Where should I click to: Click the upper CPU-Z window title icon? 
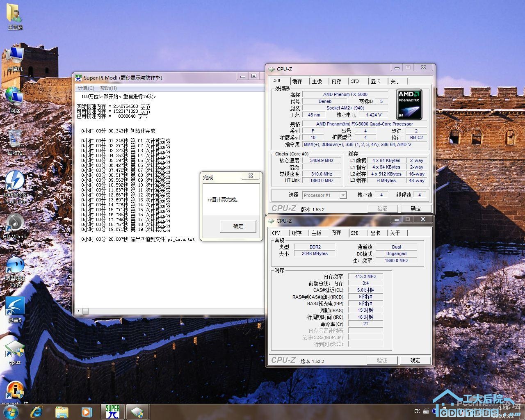271,69
